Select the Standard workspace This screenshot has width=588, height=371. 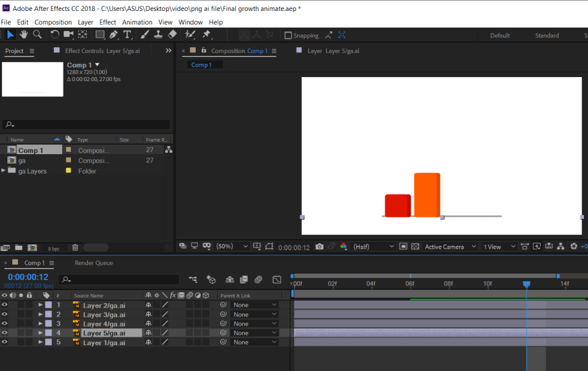(x=547, y=36)
